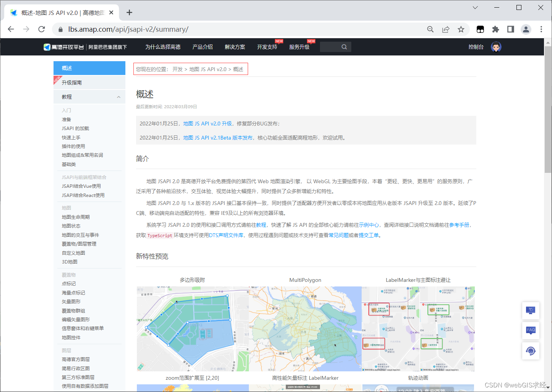Open 准备 in sidebar

[x=67, y=120]
